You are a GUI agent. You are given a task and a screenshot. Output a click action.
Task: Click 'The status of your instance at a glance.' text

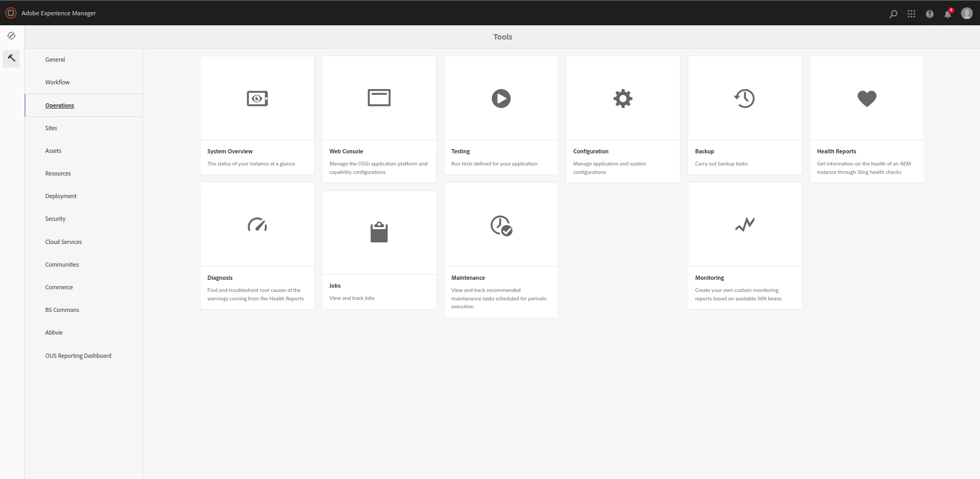(x=251, y=164)
